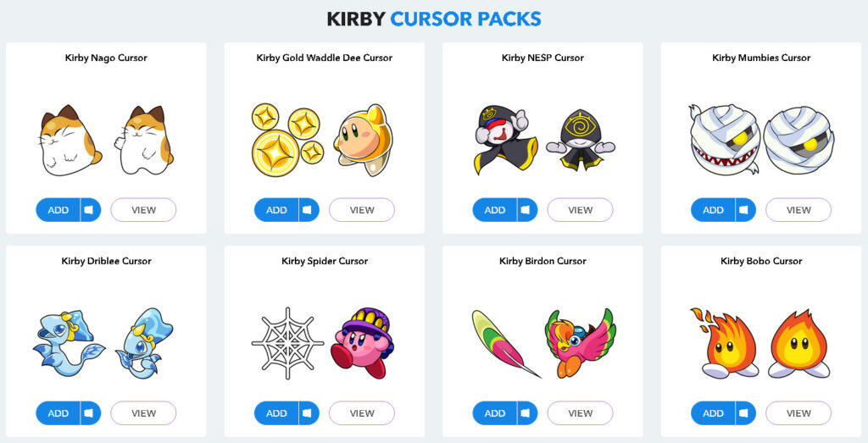This screenshot has width=868, height=443.
Task: Add the Kirby Spider cursor pack
Action: click(x=276, y=413)
